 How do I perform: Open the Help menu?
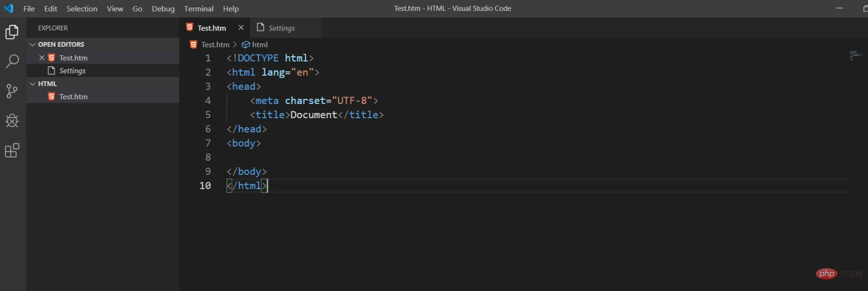tap(231, 8)
